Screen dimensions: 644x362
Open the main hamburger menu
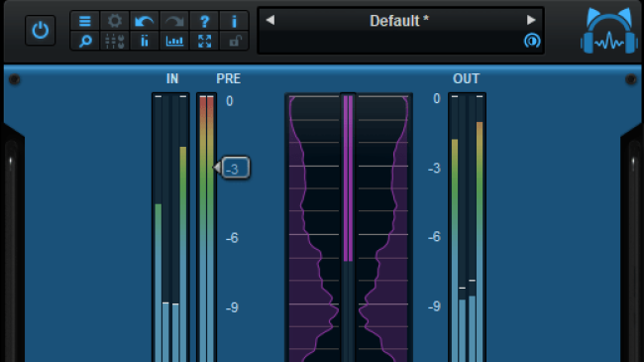coord(85,21)
